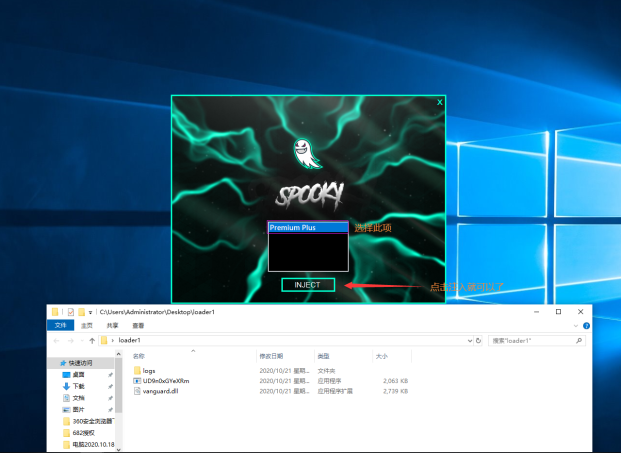This screenshot has width=621, height=453.
Task: Click the 图片 pictures icon in sidebar
Action: pyautogui.click(x=66, y=409)
